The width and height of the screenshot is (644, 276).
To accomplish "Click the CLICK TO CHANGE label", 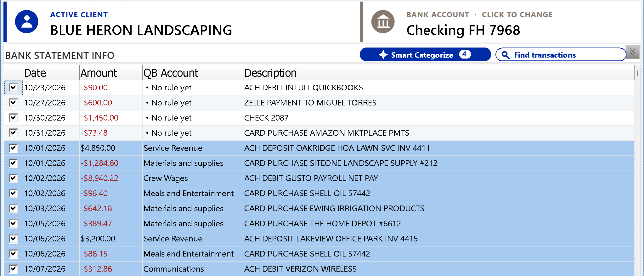I will [517, 15].
